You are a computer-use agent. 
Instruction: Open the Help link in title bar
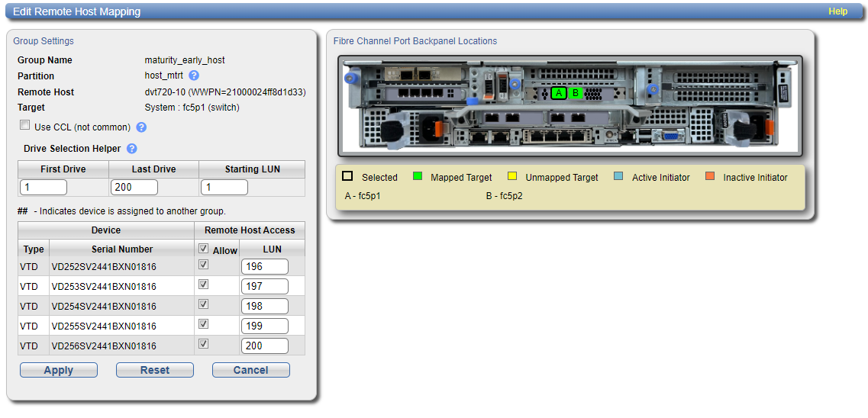837,11
